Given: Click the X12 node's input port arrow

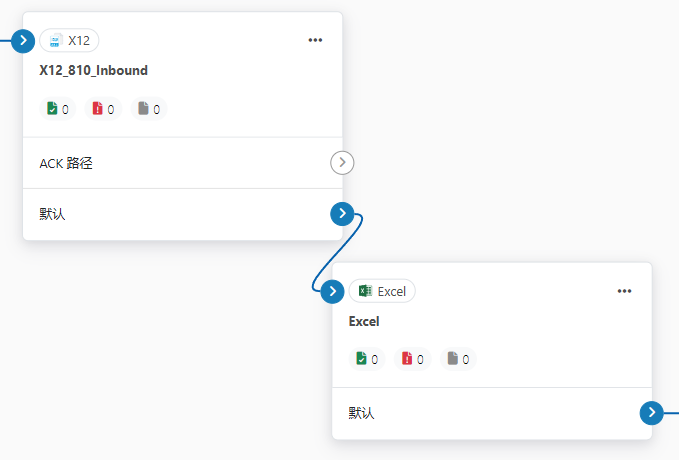Looking at the screenshot, I should click(23, 41).
